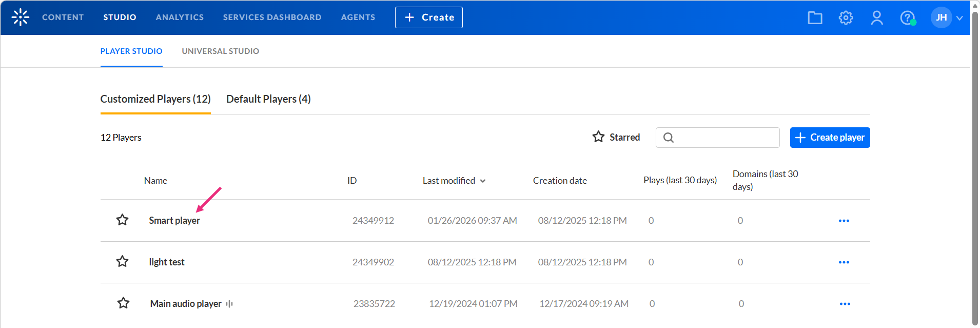Viewport: 980px width, 328px height.
Task: Star the Main audio player
Action: coord(123,303)
